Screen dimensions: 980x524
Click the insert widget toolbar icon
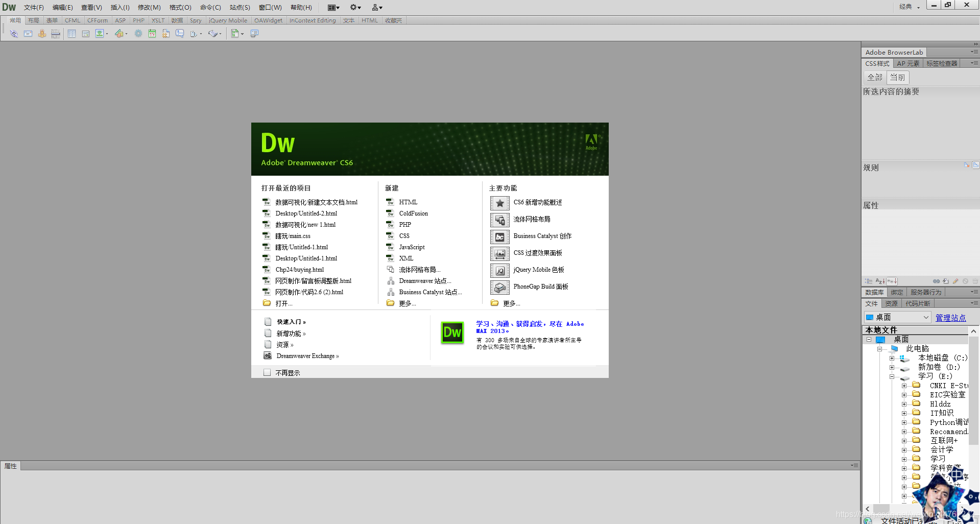click(x=138, y=34)
